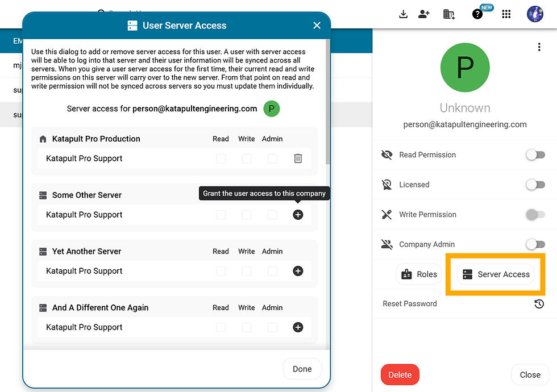Check Read for Yet Another Server
Screen dimensions: 557x392
tap(221, 271)
